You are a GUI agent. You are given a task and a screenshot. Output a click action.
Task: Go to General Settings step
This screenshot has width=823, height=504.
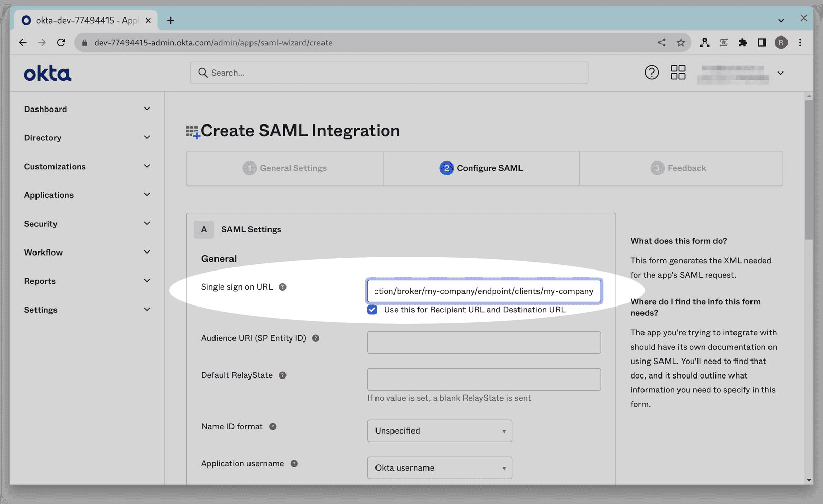click(284, 168)
